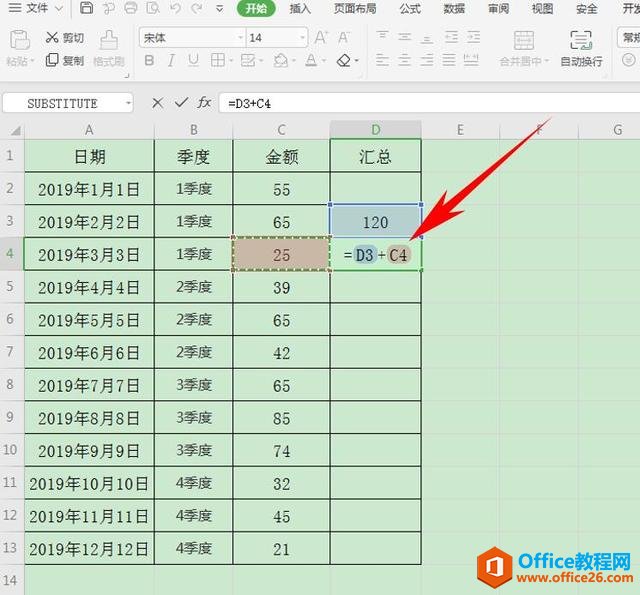Click the eraser clear-format icon
This screenshot has width=640, height=595.
click(x=344, y=61)
